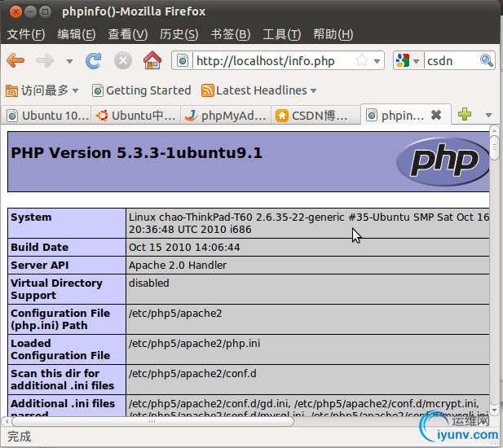Image resolution: width=503 pixels, height=448 pixels.
Task: Click the site identity icon in address bar
Action: click(183, 60)
